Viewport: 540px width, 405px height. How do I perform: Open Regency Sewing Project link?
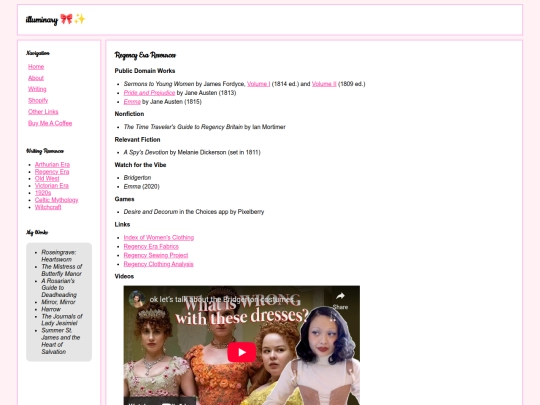point(156,255)
